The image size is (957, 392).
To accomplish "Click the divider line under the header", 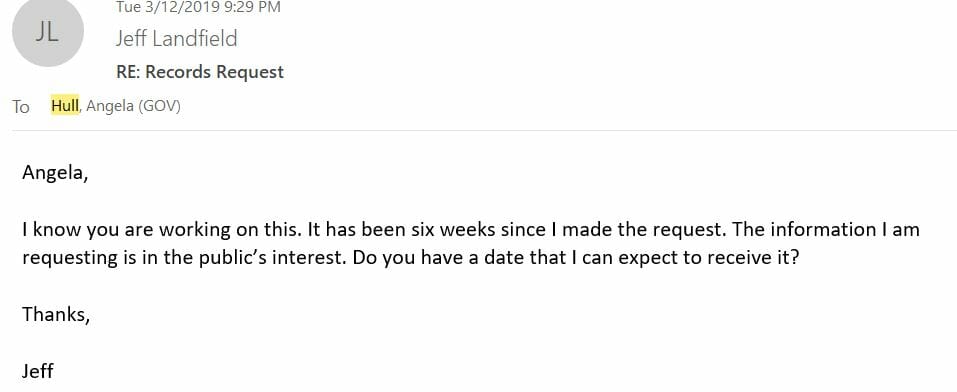I will tap(484, 130).
